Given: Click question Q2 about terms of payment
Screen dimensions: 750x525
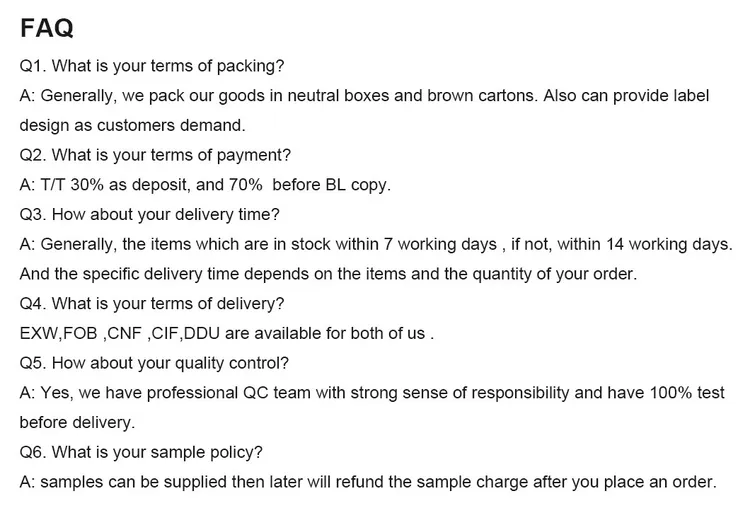Looking at the screenshot, I should (x=155, y=155).
